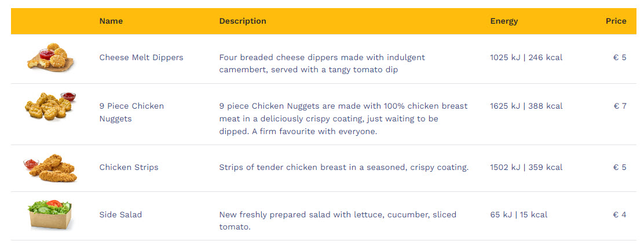Select the Side Salad item name
This screenshot has height=248, width=644.
point(120,214)
